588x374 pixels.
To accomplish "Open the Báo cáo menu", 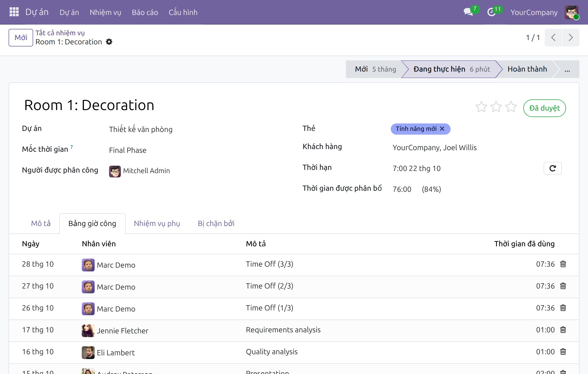I will [145, 12].
